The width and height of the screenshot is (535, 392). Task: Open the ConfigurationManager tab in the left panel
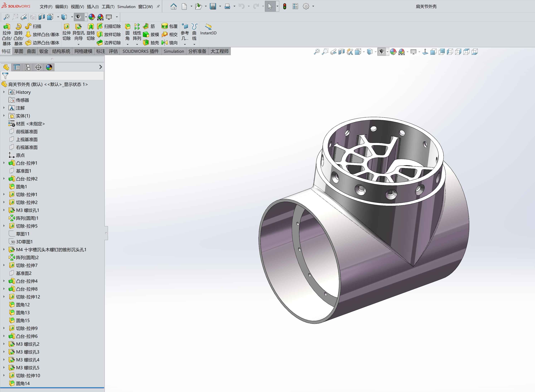28,67
